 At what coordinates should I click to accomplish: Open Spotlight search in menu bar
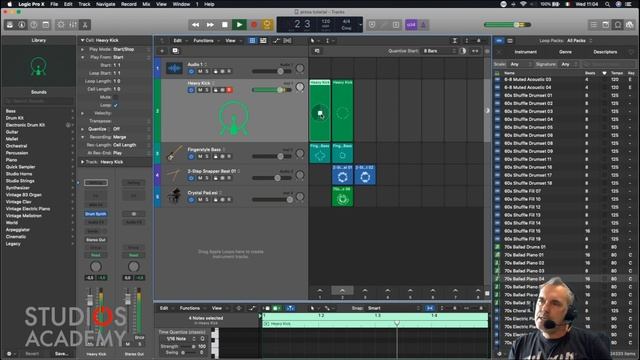pos(607,4)
